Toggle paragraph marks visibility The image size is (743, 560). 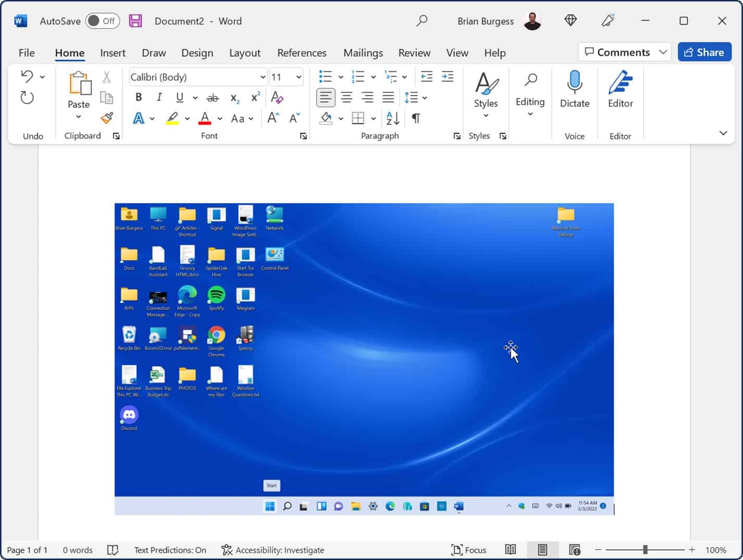415,118
